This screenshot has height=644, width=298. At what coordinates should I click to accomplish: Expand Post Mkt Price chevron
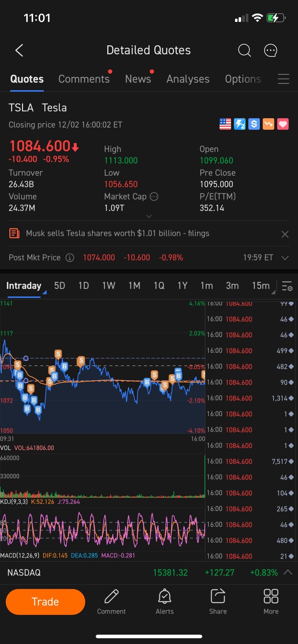click(285, 258)
